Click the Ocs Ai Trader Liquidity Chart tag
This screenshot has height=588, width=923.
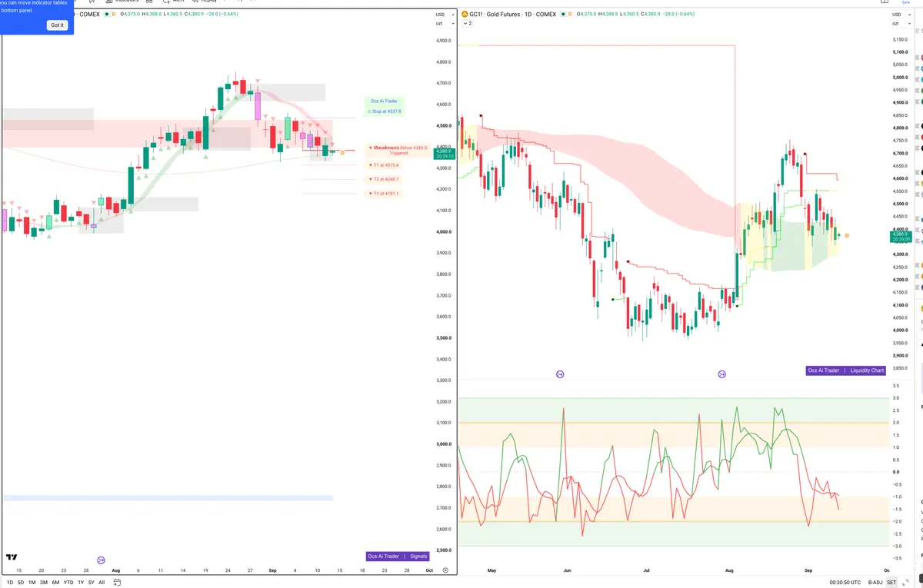[x=846, y=370]
